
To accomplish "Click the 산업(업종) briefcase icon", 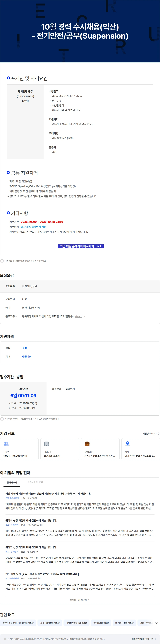I will coord(87,444).
